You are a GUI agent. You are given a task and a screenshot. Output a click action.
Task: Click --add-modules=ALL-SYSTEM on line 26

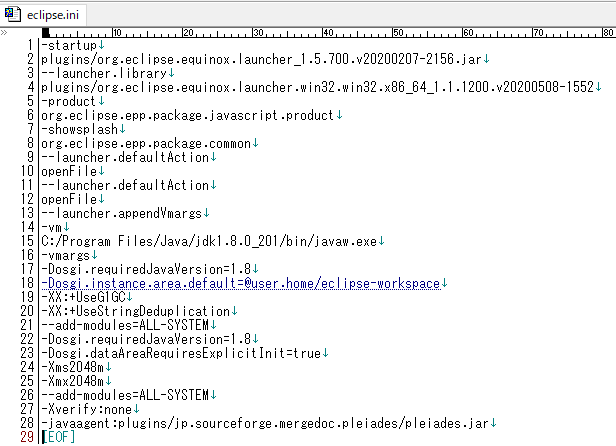point(125,395)
